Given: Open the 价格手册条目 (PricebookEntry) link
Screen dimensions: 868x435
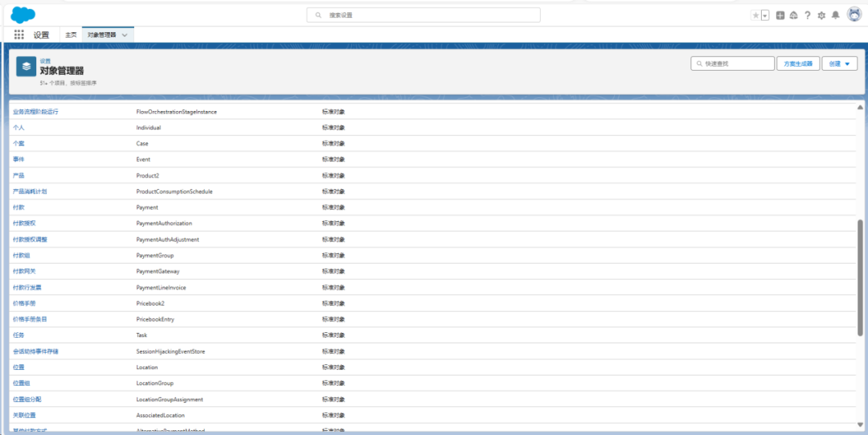Looking at the screenshot, I should 30,320.
